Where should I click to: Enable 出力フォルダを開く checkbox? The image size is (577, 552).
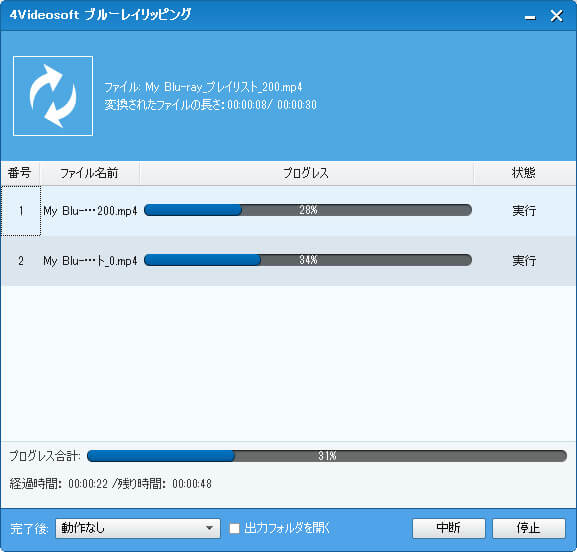(x=234, y=528)
